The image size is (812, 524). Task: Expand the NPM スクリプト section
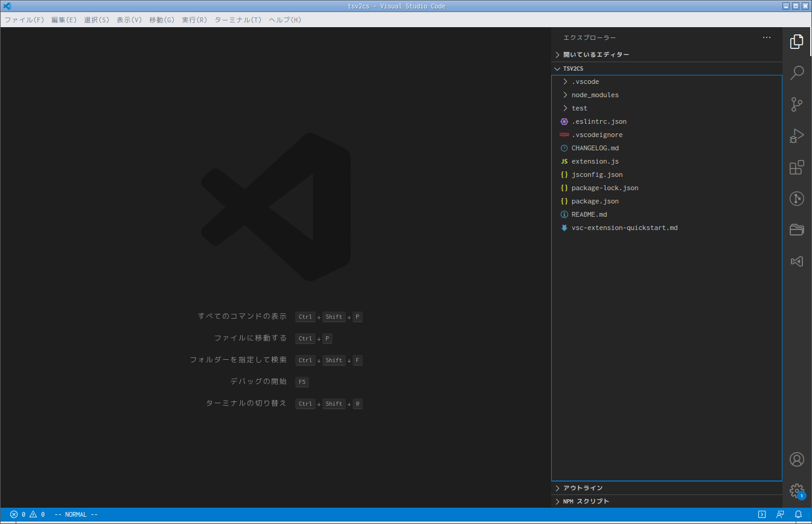[667, 501]
